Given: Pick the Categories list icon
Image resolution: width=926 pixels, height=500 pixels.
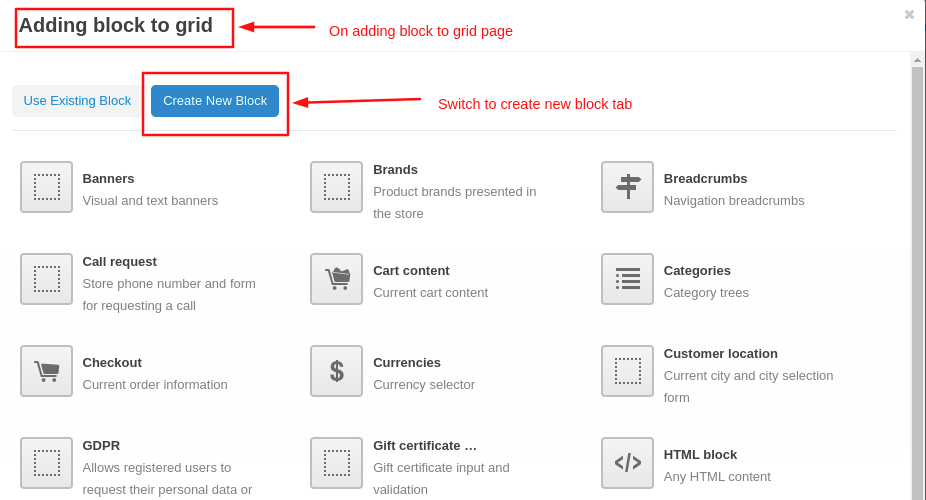Looking at the screenshot, I should (x=627, y=279).
